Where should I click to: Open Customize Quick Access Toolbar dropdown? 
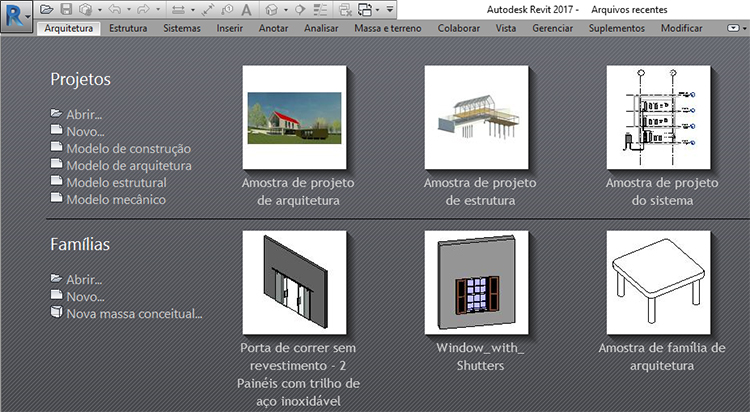(x=390, y=10)
